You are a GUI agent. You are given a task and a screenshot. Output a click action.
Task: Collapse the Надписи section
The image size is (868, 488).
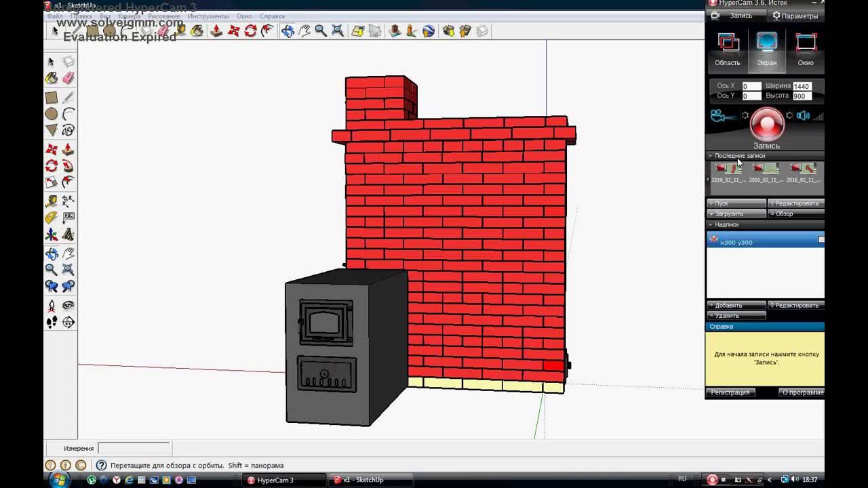[711, 224]
